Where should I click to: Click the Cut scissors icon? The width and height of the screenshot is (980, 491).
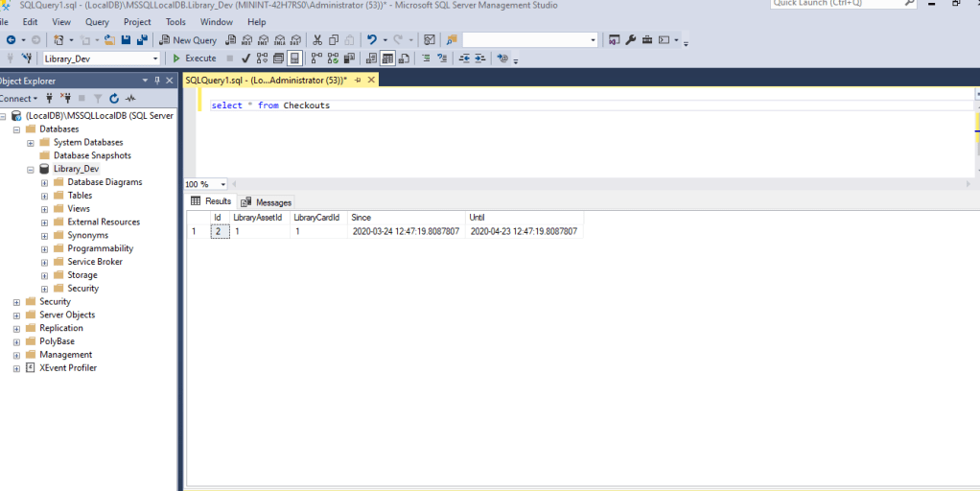[317, 40]
